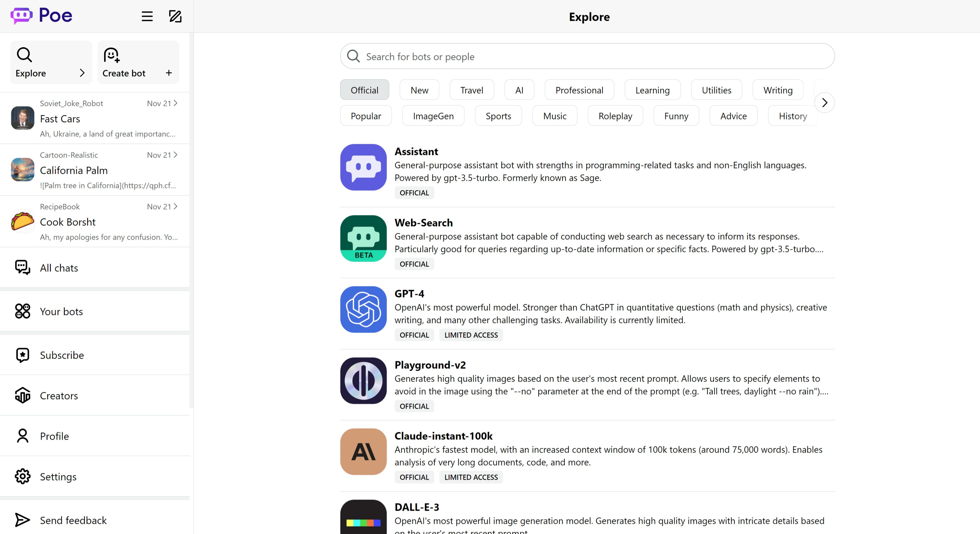Expand the Explore chevron arrow in sidebar
This screenshot has width=980, height=534.
pos(82,73)
